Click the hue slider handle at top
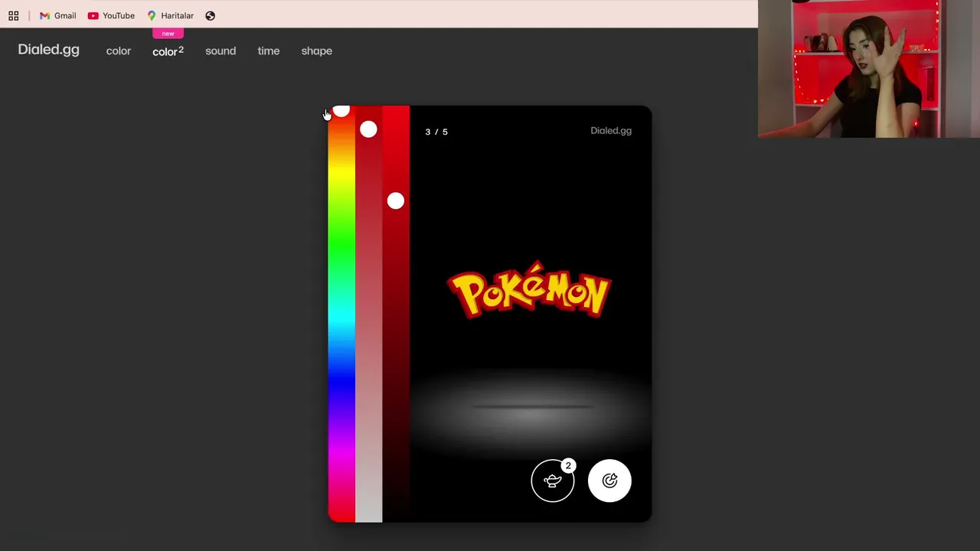Image resolution: width=980 pixels, height=551 pixels. point(341,111)
